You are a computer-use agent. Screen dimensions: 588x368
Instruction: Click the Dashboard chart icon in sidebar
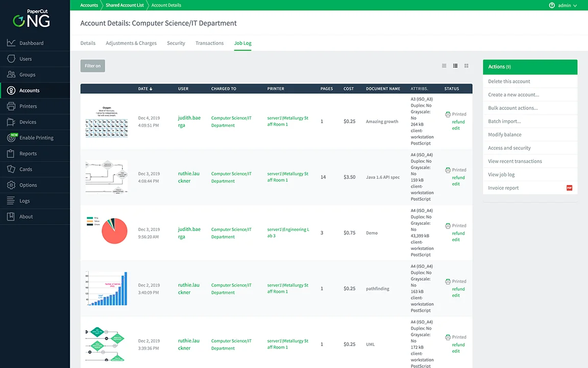point(11,43)
